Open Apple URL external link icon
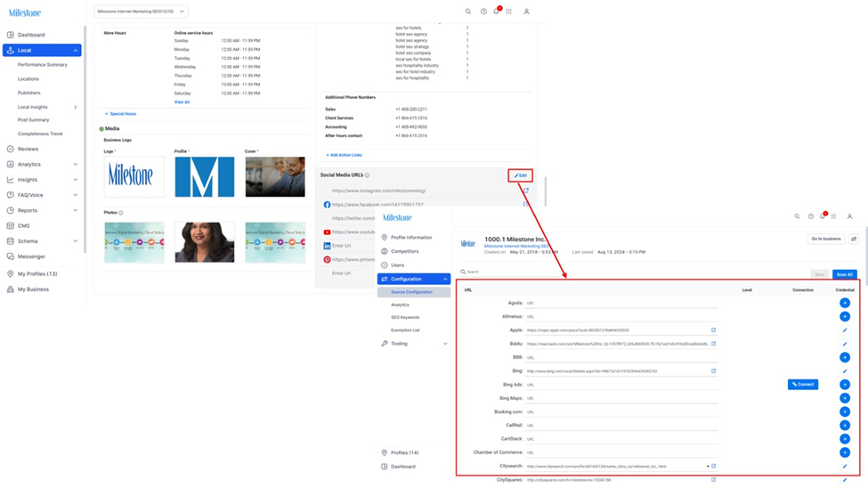This screenshot has width=868, height=488. (x=714, y=330)
